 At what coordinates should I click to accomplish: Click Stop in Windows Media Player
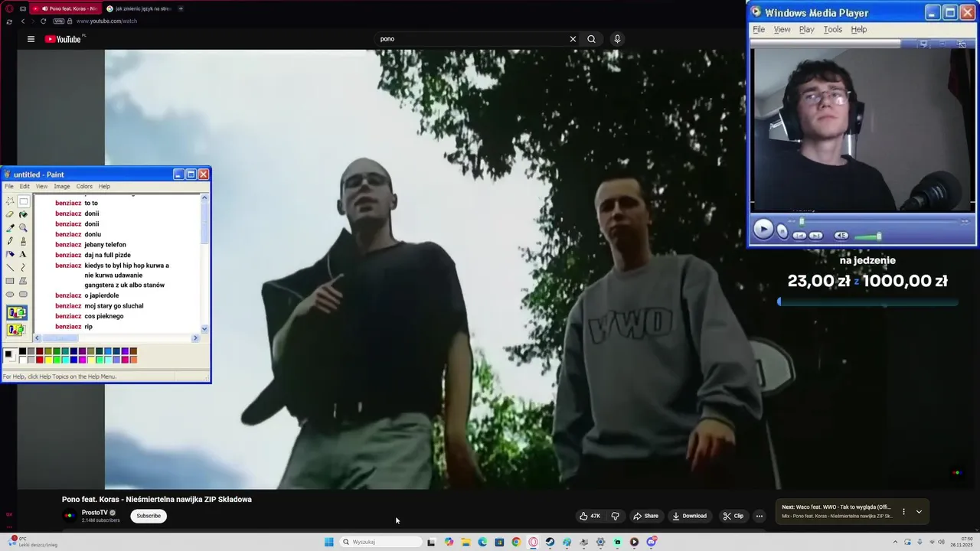tap(782, 231)
